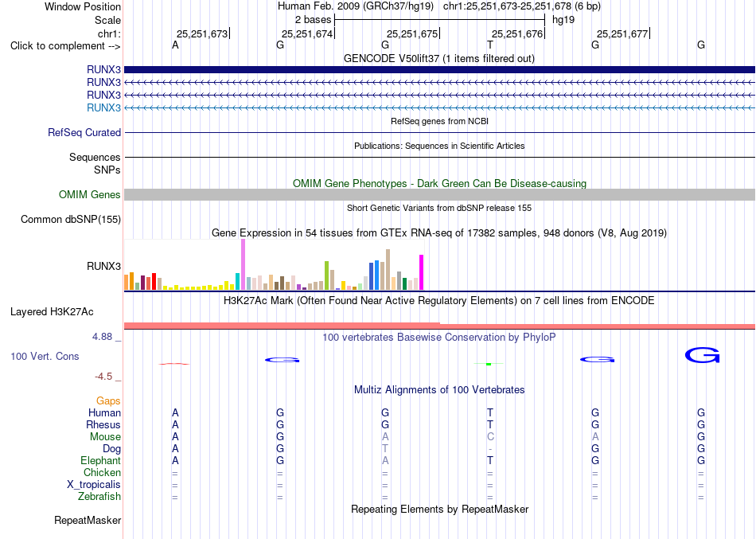Click the reference base A in the ruler
The width and height of the screenshot is (756, 539).
pyautogui.click(x=175, y=45)
